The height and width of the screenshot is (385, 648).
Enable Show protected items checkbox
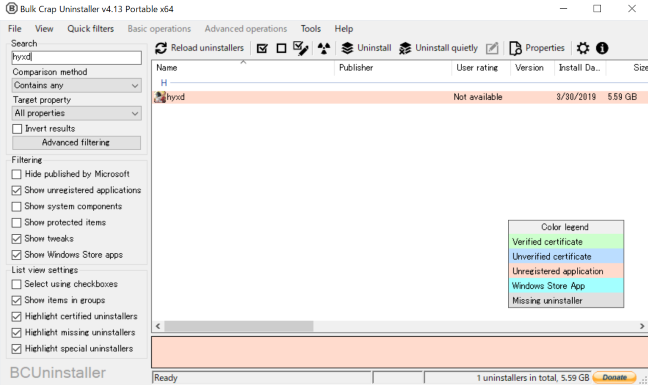17,223
